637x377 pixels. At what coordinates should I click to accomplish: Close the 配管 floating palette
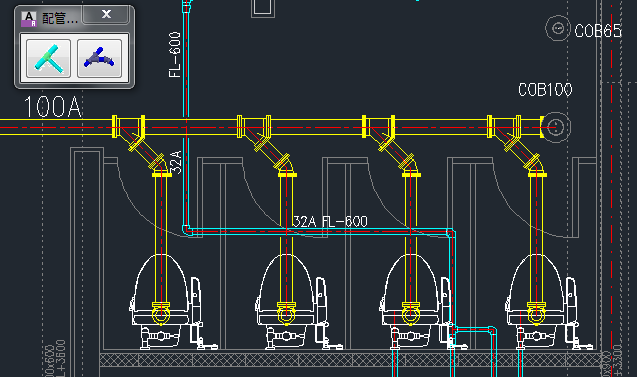[x=106, y=15]
